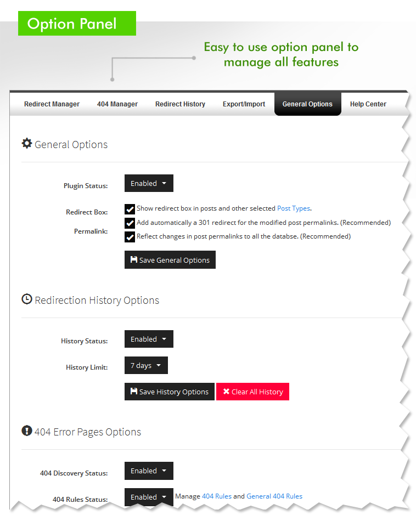This screenshot has height=532, width=416.
Task: Click the gear icon beside General Options
Action: point(26,144)
